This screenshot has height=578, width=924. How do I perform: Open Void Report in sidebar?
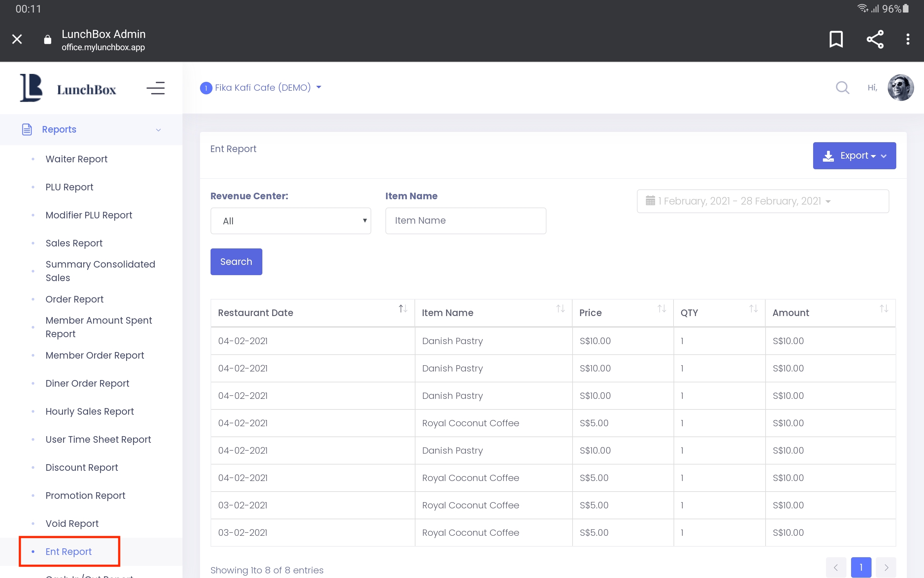pyautogui.click(x=72, y=523)
